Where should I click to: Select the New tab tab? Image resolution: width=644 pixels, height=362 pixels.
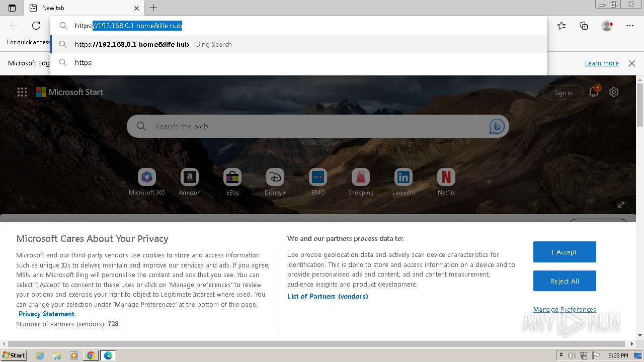coord(84,8)
